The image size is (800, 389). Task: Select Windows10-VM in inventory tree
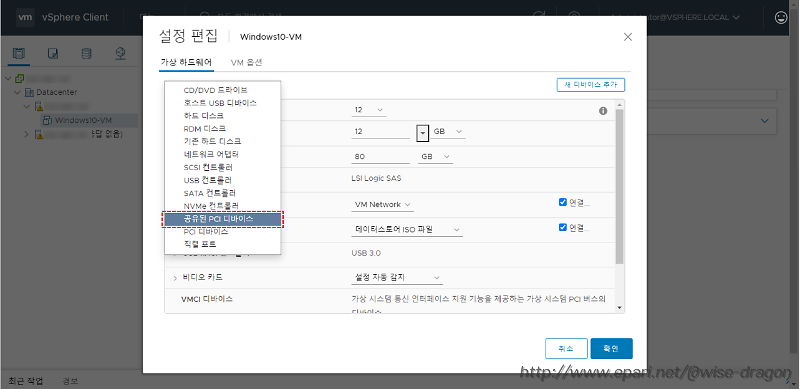[x=83, y=120]
